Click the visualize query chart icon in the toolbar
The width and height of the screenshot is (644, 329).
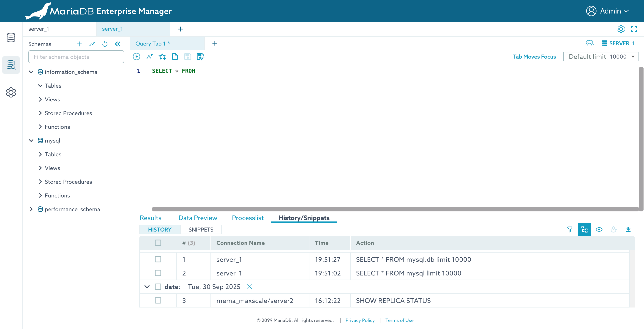coord(149,57)
